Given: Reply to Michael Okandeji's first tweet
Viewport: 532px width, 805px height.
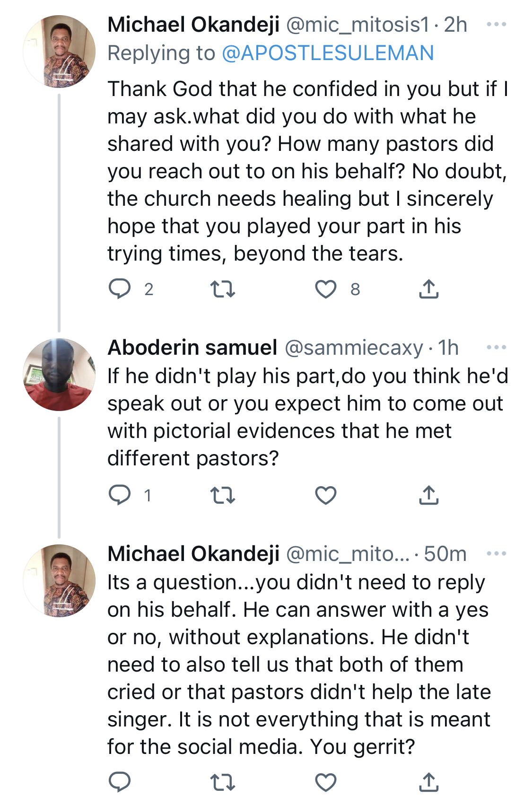Looking at the screenshot, I should [x=120, y=289].
